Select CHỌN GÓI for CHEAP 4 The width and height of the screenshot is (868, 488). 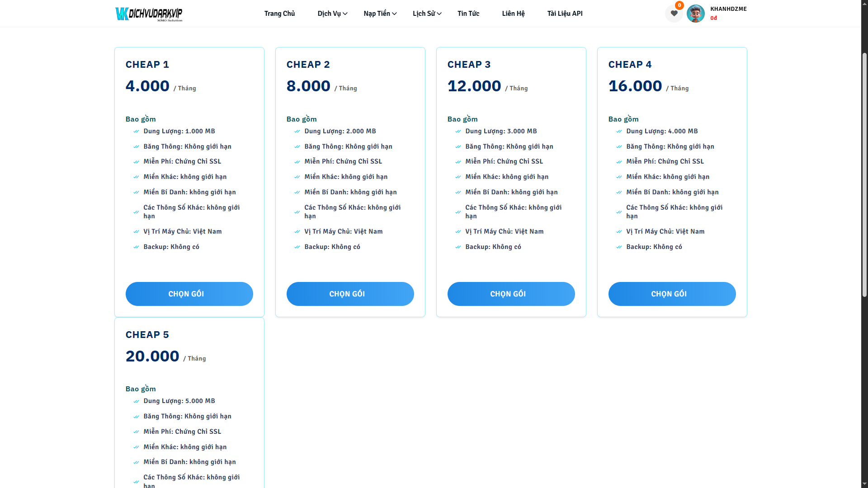pos(672,294)
